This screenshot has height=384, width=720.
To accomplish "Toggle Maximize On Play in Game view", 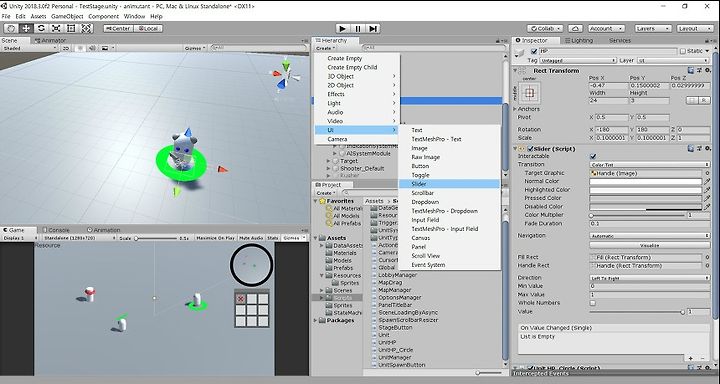I will [215, 238].
